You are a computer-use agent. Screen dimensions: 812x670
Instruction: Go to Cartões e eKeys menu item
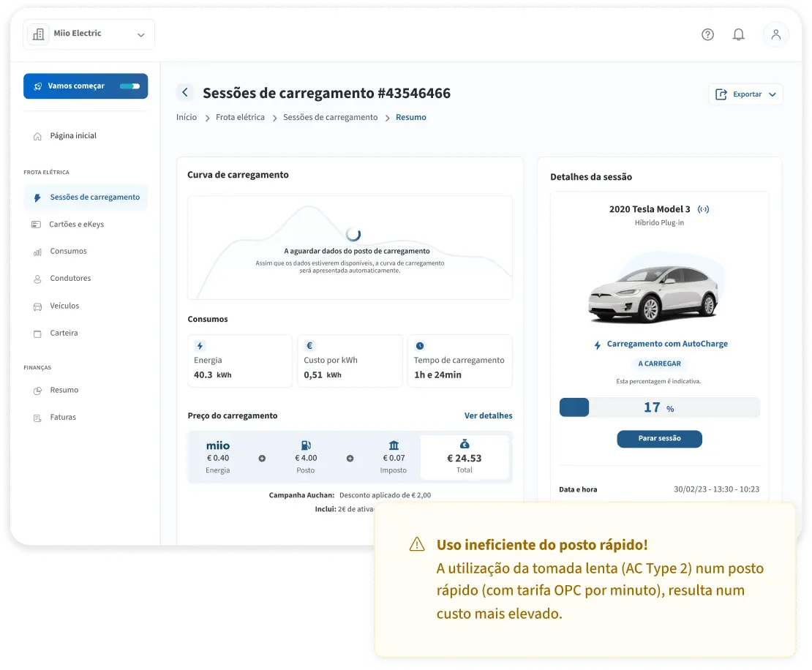[x=76, y=225]
